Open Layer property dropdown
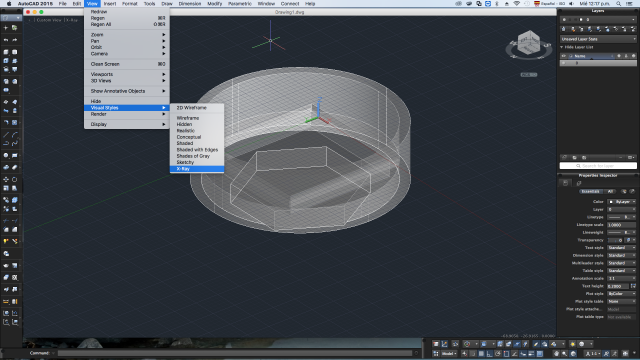This screenshot has width=640, height=360. click(x=622, y=209)
